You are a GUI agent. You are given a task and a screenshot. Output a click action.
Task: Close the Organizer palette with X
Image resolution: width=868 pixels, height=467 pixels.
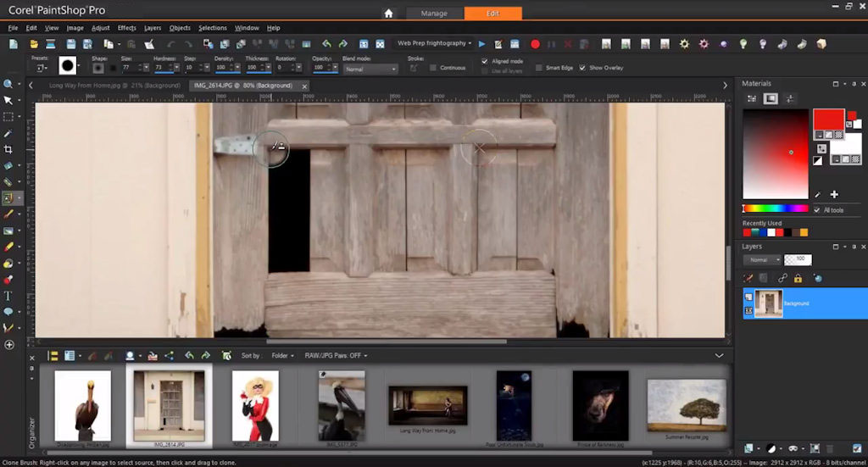coord(32,358)
